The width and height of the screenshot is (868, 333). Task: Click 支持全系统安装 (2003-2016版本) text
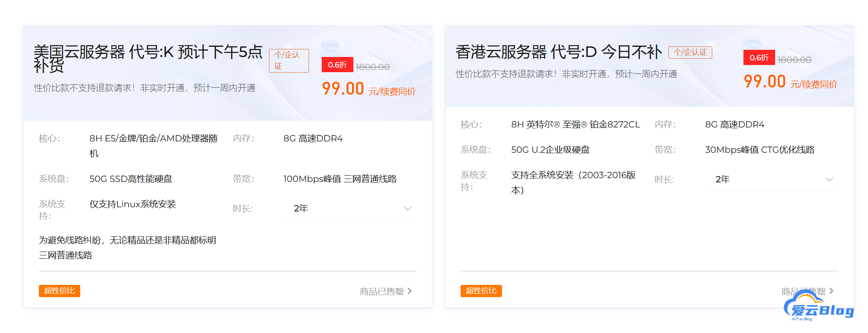click(x=573, y=182)
